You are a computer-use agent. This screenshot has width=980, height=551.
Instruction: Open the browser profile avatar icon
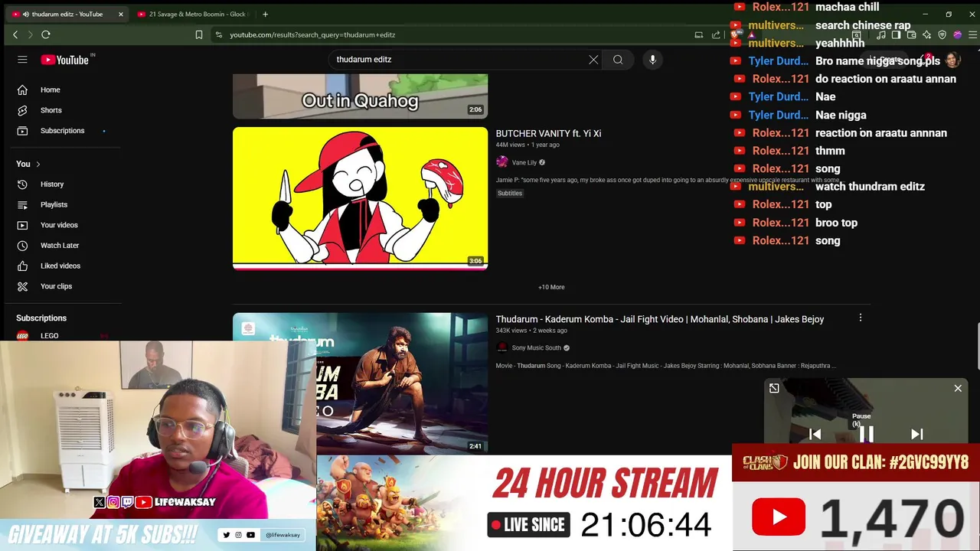[957, 34]
